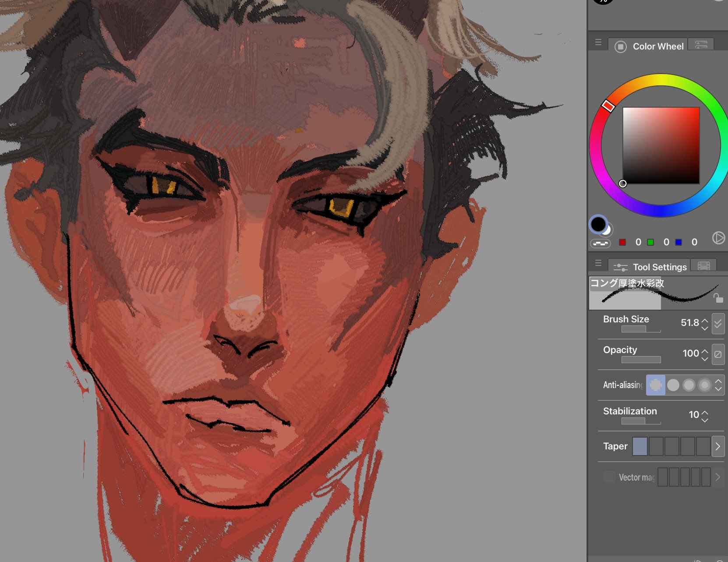Select the white sub color swatch

[x=608, y=230]
